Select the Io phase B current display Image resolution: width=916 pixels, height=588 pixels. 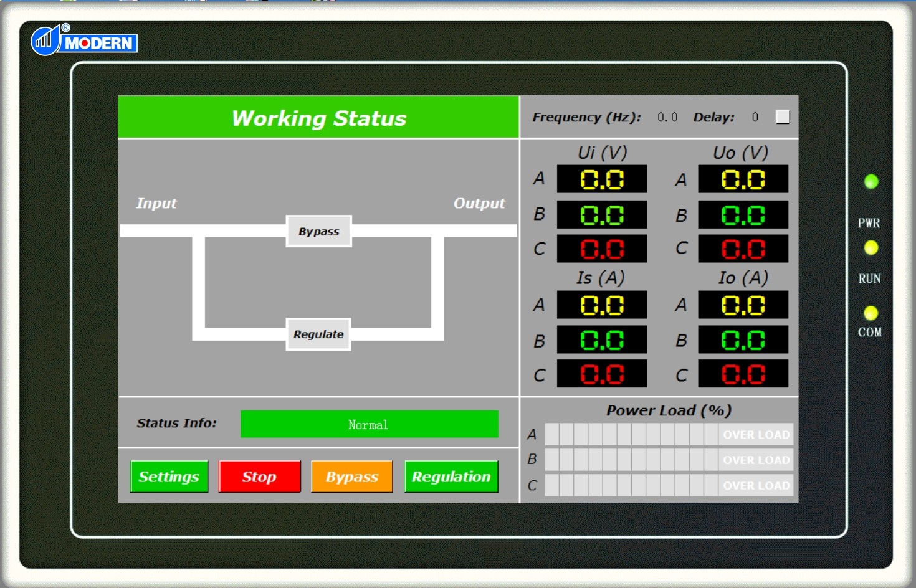click(x=743, y=339)
